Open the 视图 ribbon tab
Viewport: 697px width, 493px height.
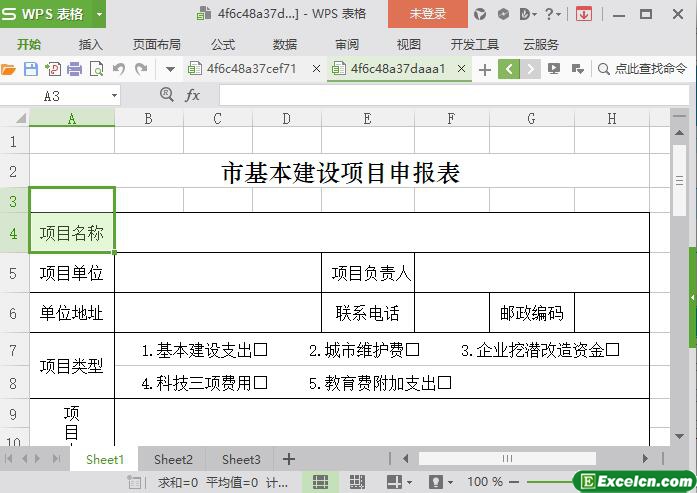(409, 44)
